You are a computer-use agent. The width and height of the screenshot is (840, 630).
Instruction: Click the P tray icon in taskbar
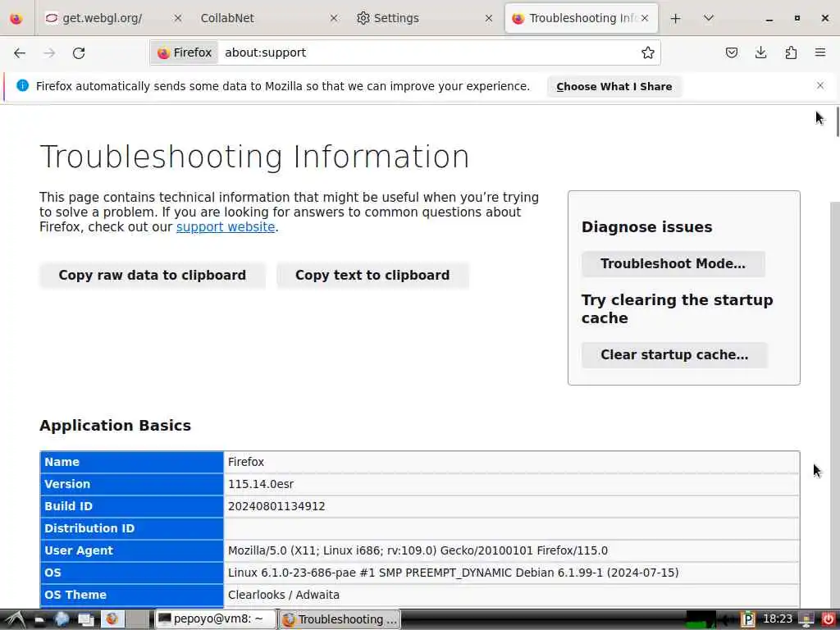tap(747, 620)
